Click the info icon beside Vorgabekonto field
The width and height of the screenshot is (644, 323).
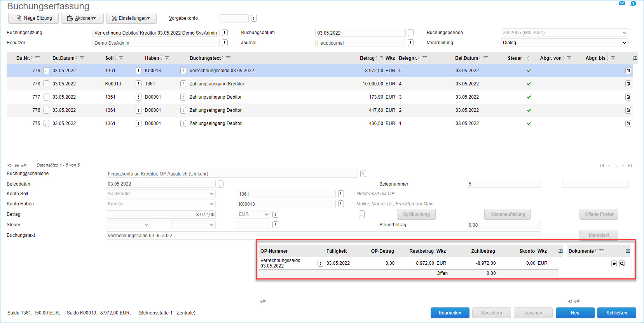point(254,18)
